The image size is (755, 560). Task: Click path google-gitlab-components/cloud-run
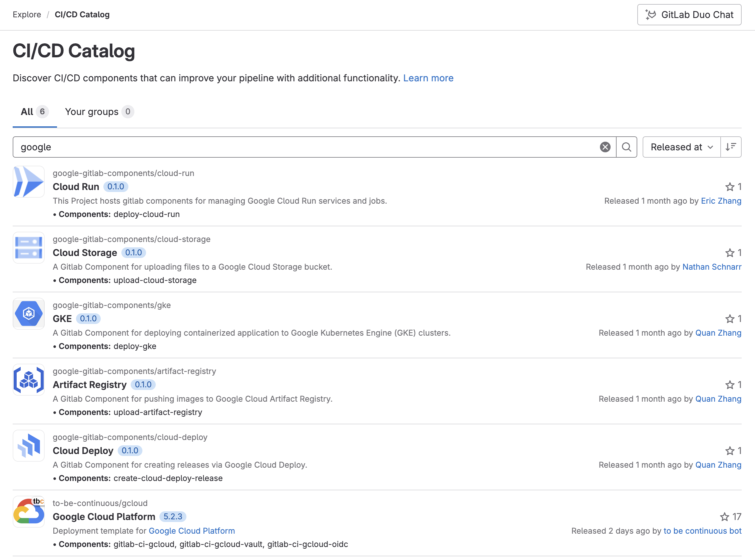coord(123,174)
